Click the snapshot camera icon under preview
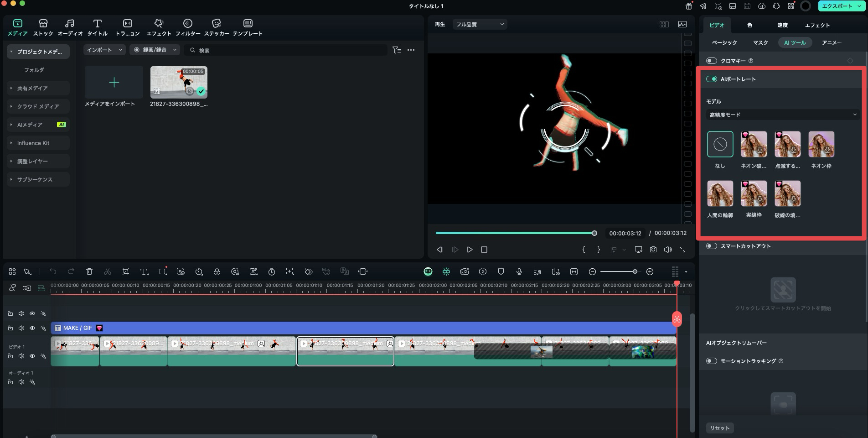This screenshot has width=868, height=438. pos(653,250)
